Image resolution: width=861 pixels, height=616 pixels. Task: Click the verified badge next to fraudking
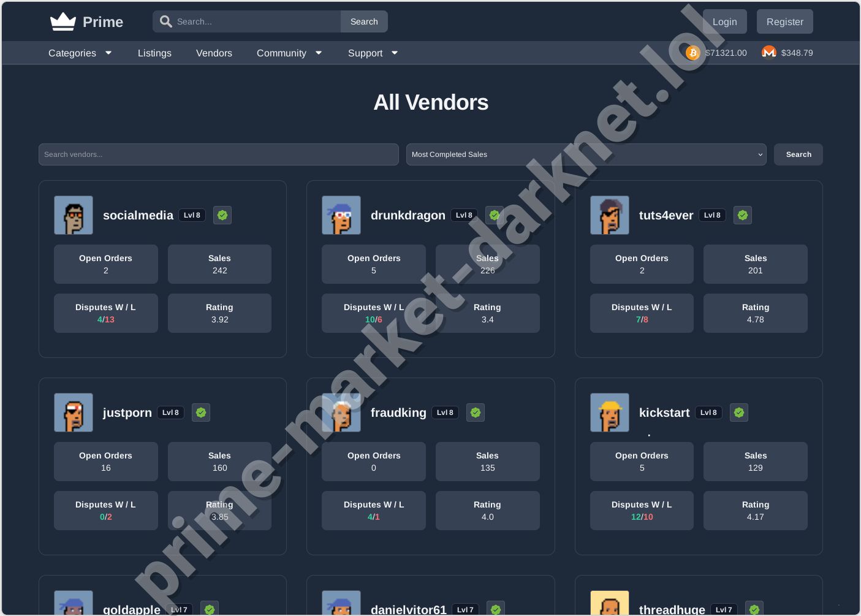[x=475, y=413]
